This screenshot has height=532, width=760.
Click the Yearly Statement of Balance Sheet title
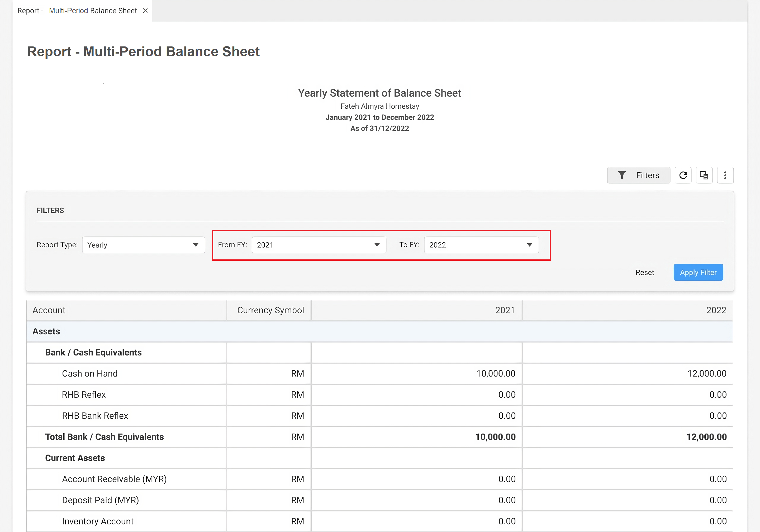379,93
